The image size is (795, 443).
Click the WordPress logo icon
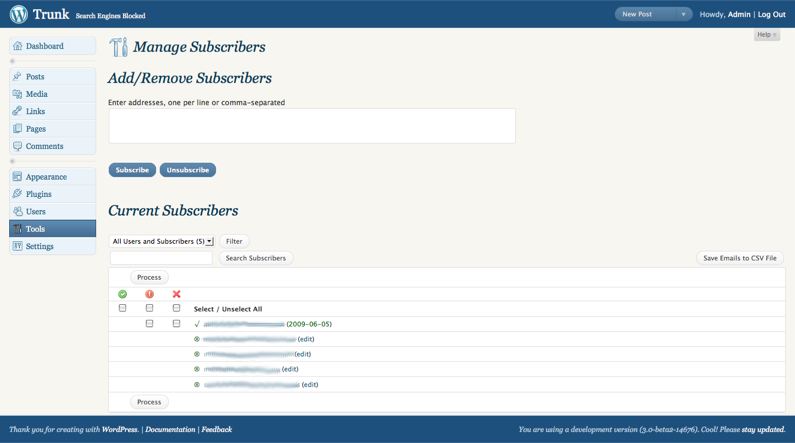coord(19,14)
